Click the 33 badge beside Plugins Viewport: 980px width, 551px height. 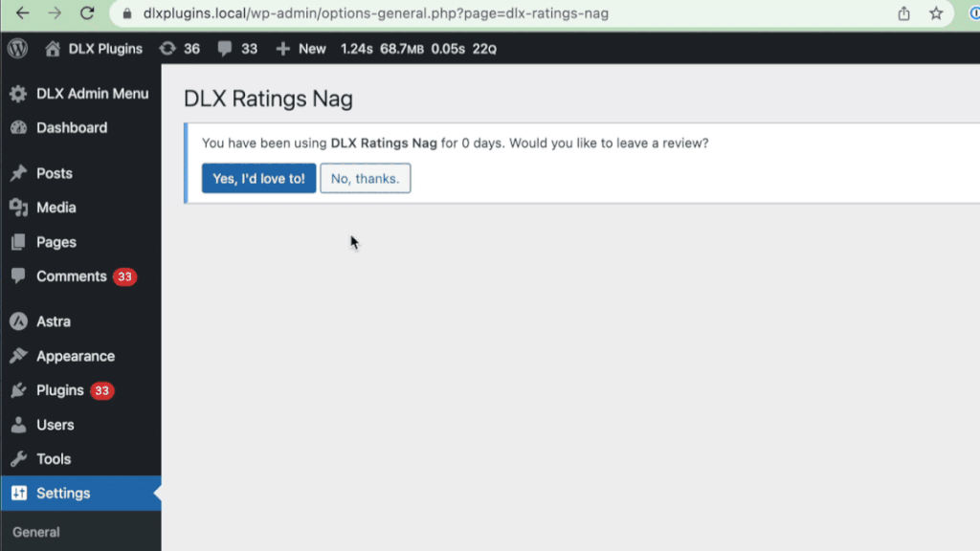[x=101, y=390]
